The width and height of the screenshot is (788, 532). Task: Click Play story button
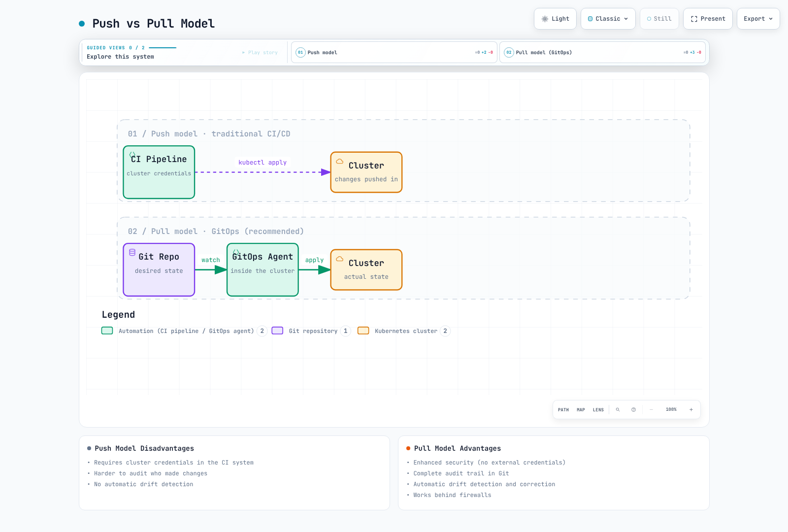pos(260,52)
